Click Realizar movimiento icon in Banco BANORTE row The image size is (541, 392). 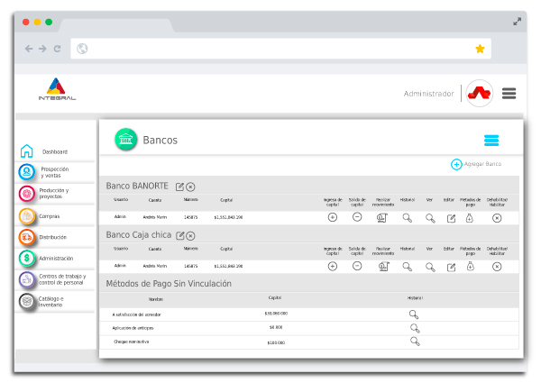[382, 217]
